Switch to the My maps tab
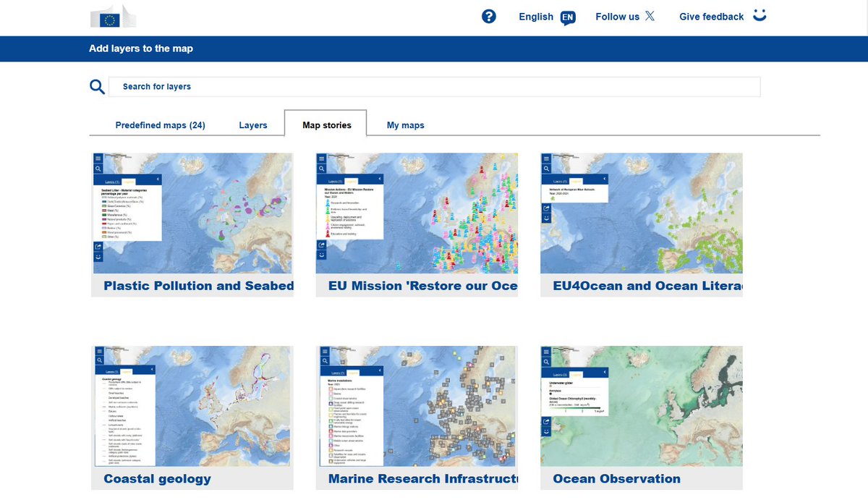 (405, 124)
